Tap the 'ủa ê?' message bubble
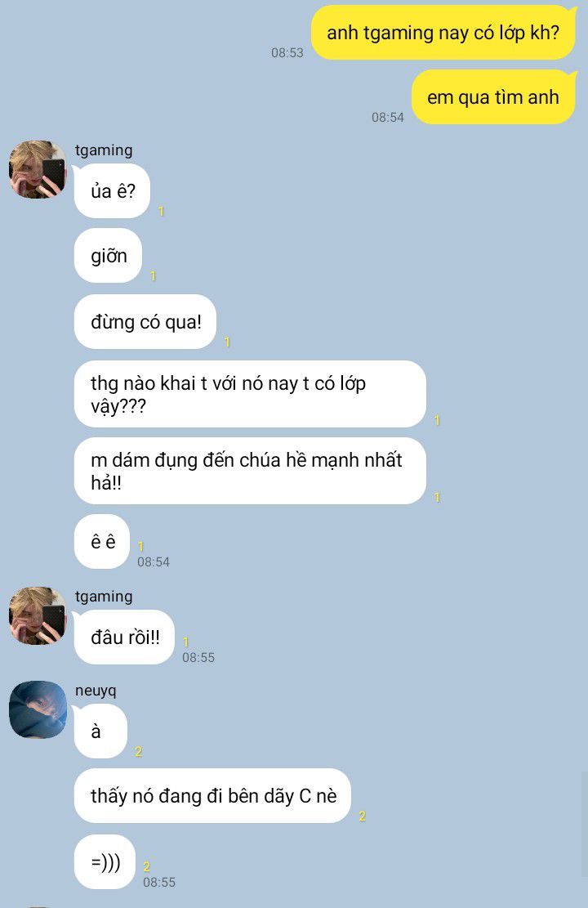 coord(112,190)
